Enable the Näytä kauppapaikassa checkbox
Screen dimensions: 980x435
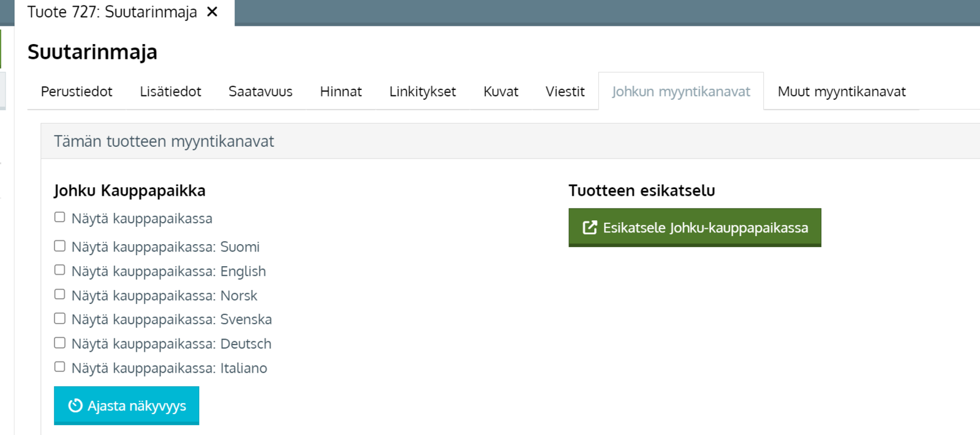59,217
